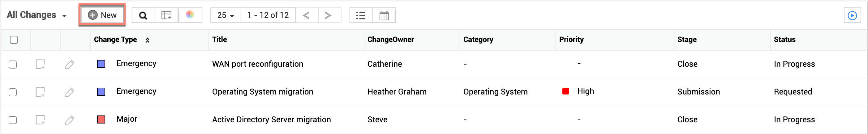This screenshot has height=134, width=868.
Task: Click the play icon at far right
Action: (852, 15)
